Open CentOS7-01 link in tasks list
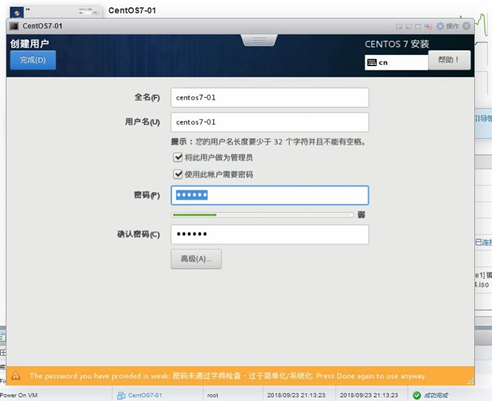The image size is (492, 401). coord(145,395)
